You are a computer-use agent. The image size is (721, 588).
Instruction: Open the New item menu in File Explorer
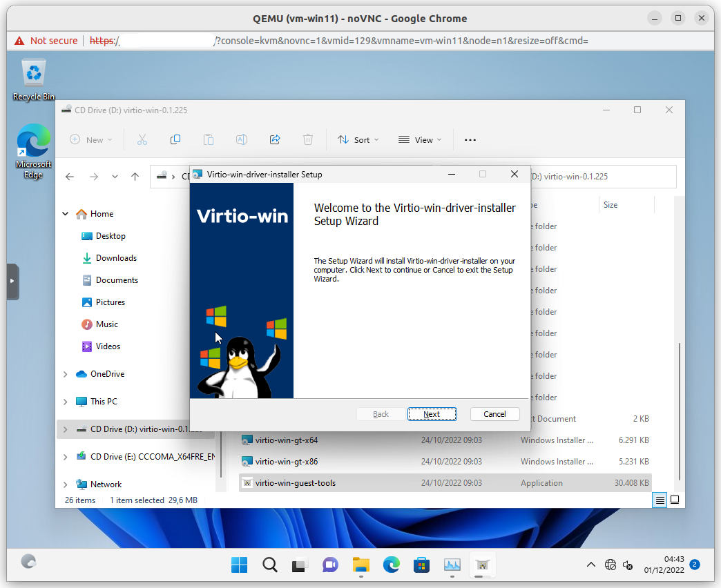coord(91,139)
